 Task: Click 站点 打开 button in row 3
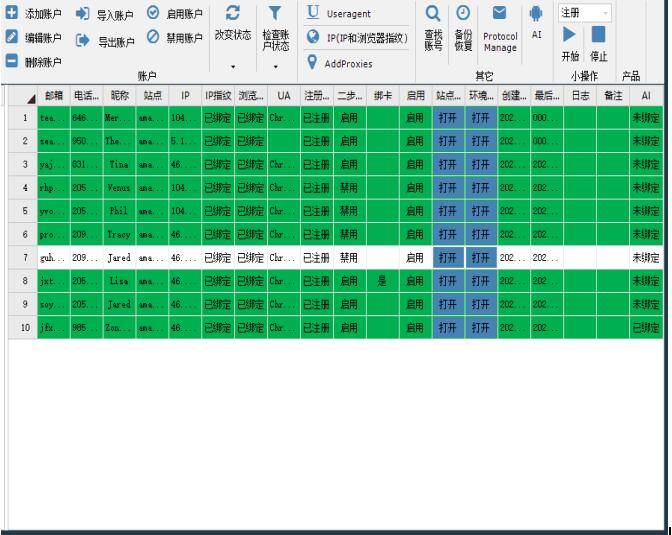tap(448, 165)
